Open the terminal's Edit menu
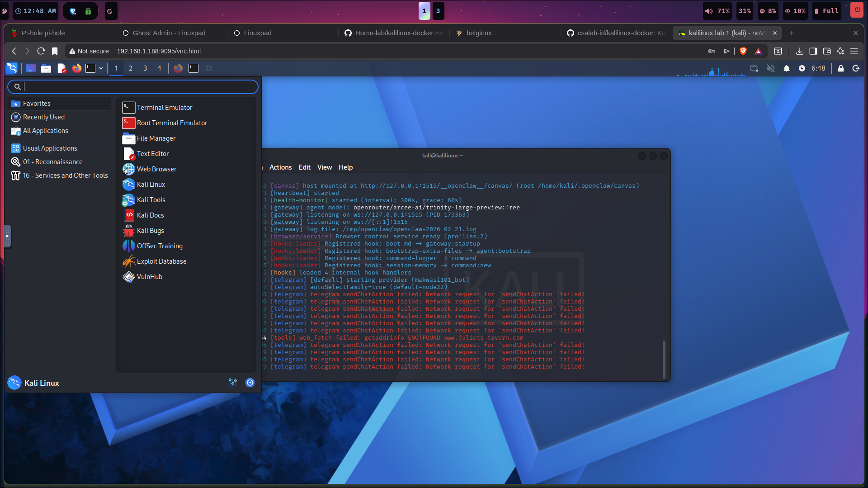The image size is (868, 488). point(304,167)
